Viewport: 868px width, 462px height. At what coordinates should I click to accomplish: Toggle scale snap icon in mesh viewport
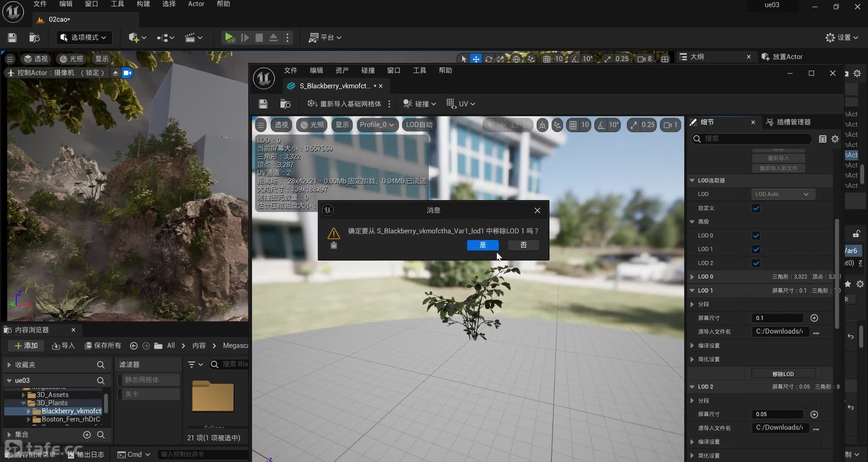point(633,125)
